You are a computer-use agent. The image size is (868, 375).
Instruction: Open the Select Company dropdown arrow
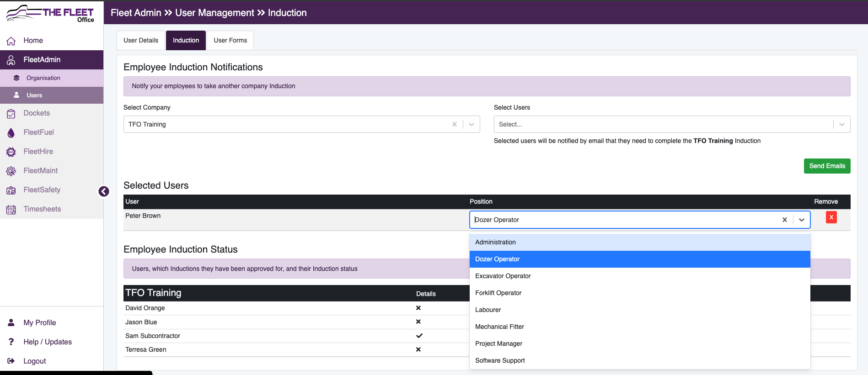pos(472,124)
